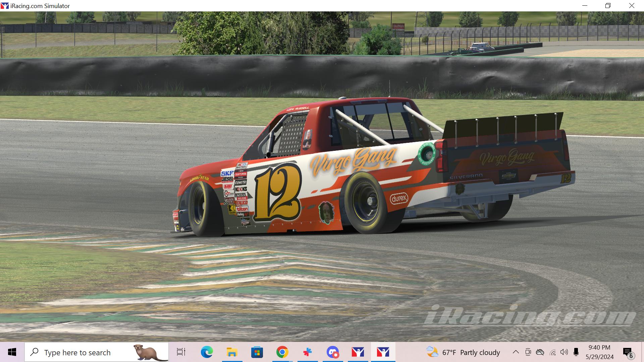The width and height of the screenshot is (644, 362).
Task: Launch Google Chrome from the taskbar
Action: (x=282, y=352)
